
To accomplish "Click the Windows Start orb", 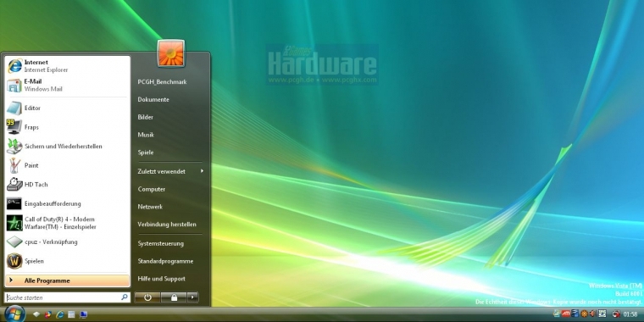I will [14, 314].
